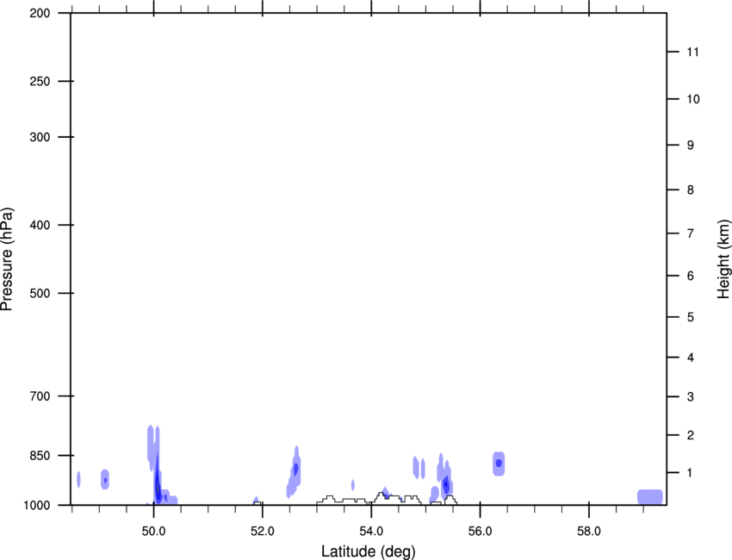
Task: Click the Latitude (deg) axis title
Action: tap(369, 551)
